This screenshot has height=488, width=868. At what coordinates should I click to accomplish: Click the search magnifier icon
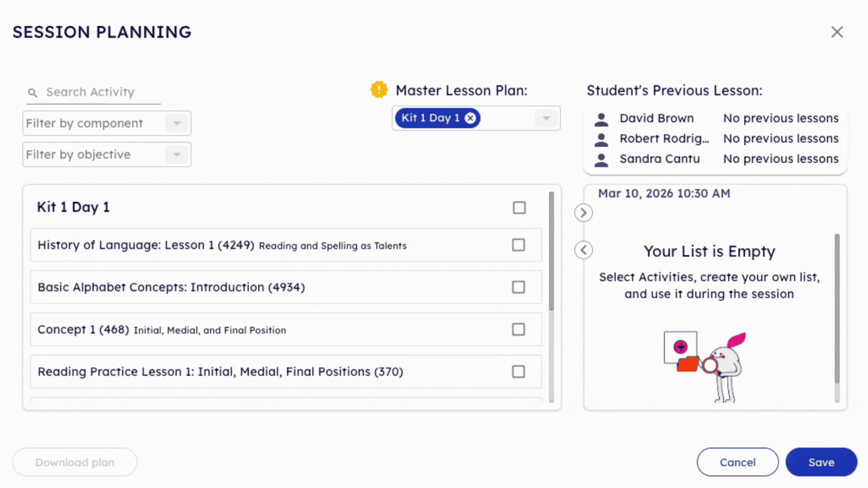[x=33, y=93]
